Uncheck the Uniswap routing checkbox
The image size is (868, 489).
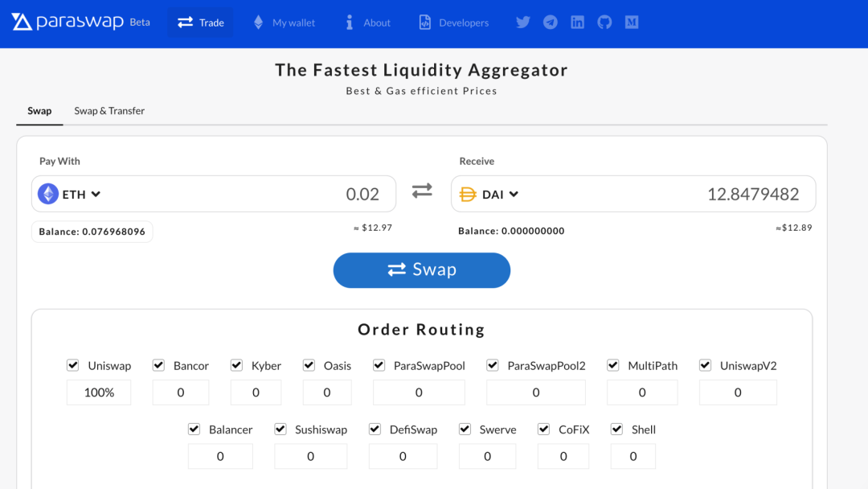click(73, 365)
